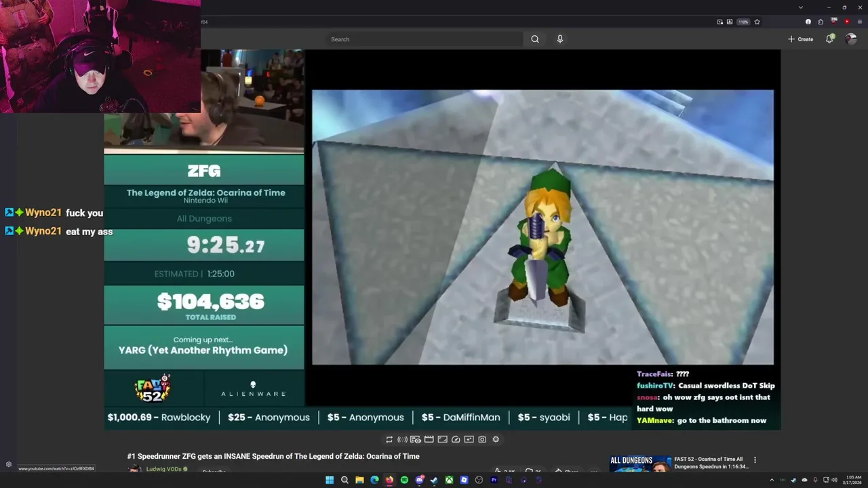Bookmark this page with the star icon

click(x=757, y=22)
